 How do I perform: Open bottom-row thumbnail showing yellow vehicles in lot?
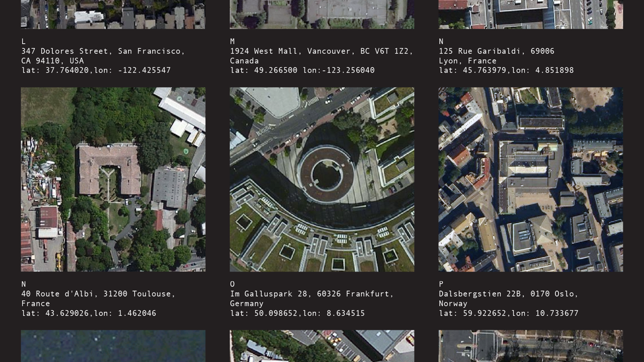pos(322,346)
